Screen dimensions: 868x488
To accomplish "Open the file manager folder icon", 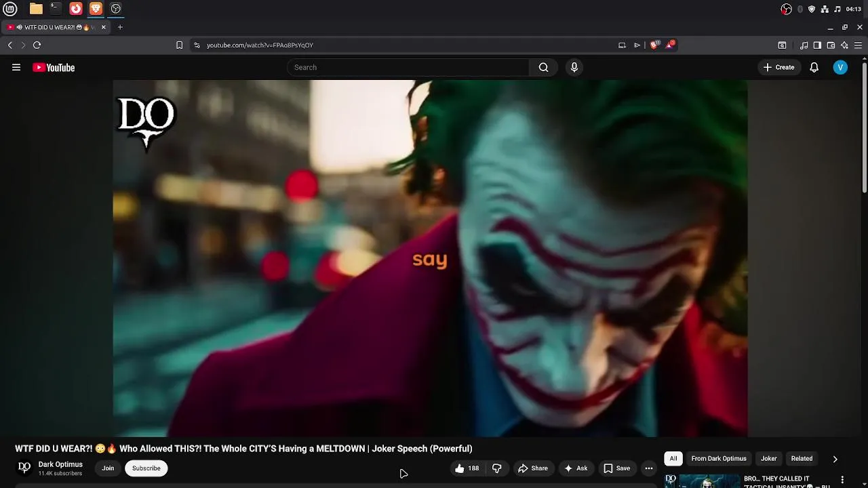I will pos(36,9).
